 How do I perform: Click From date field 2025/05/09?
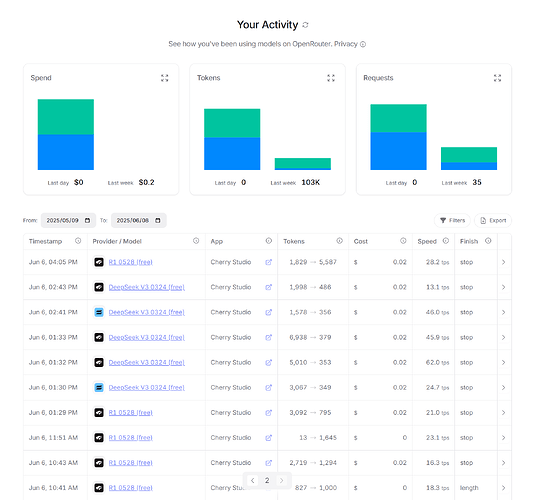[68, 220]
